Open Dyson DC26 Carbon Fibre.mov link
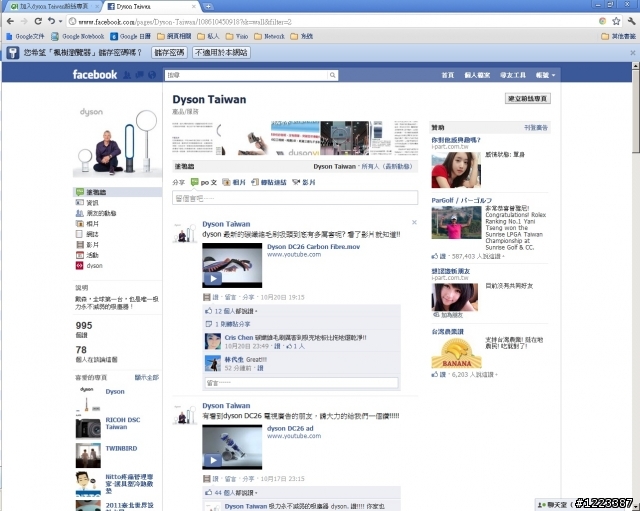 click(313, 247)
